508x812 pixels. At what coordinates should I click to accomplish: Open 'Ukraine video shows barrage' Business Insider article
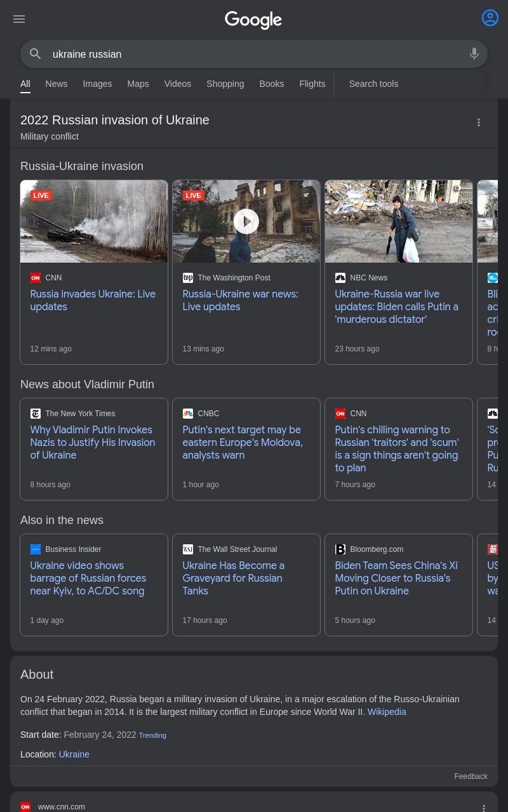pyautogui.click(x=88, y=579)
